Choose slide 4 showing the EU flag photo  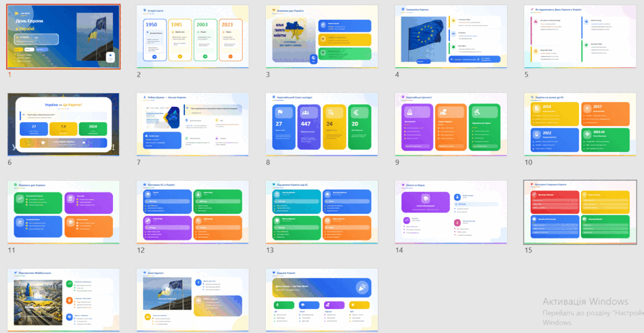click(451, 36)
